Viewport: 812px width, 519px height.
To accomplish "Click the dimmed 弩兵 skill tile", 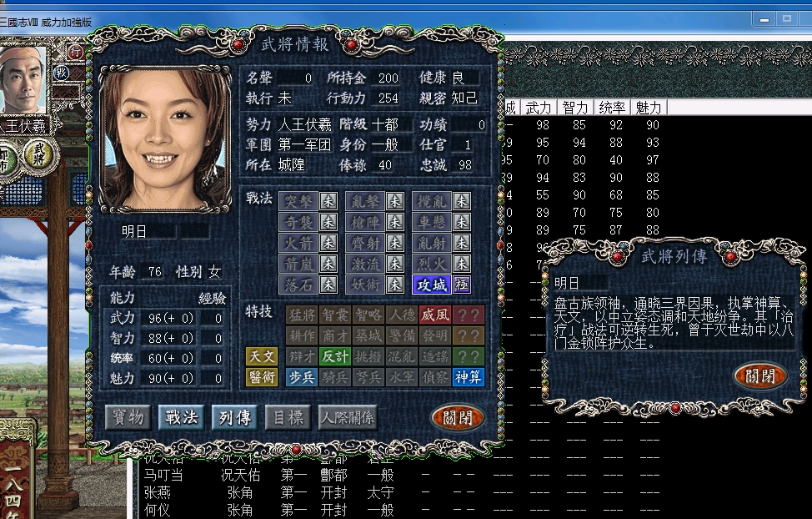I will coord(368,377).
